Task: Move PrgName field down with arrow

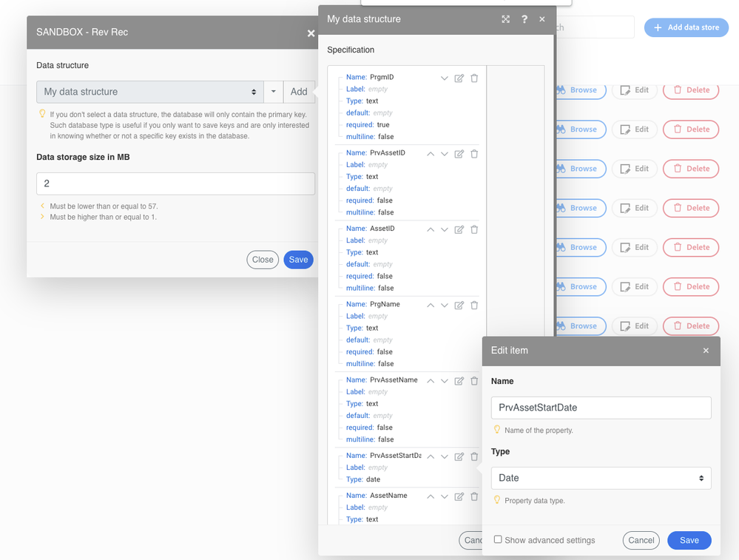Action: click(445, 306)
